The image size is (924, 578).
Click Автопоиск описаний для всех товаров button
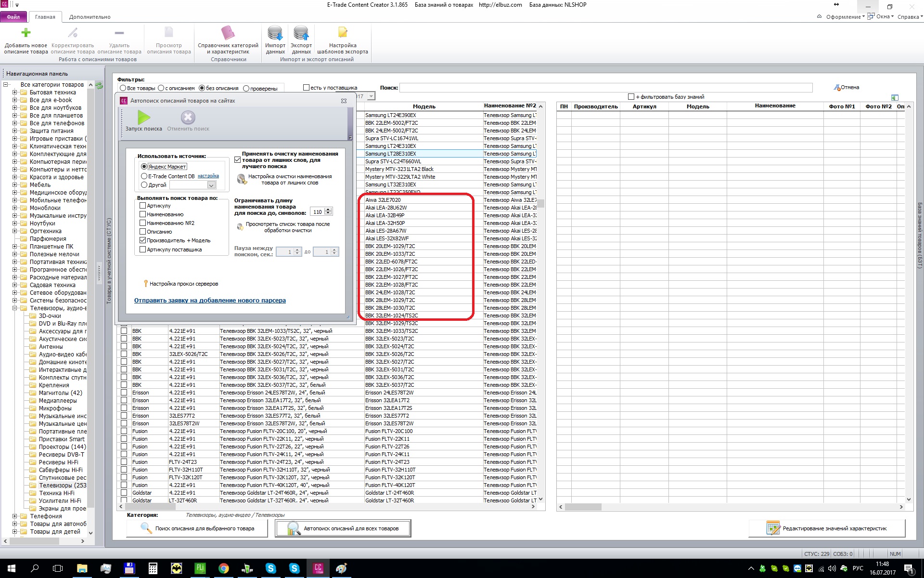point(343,528)
